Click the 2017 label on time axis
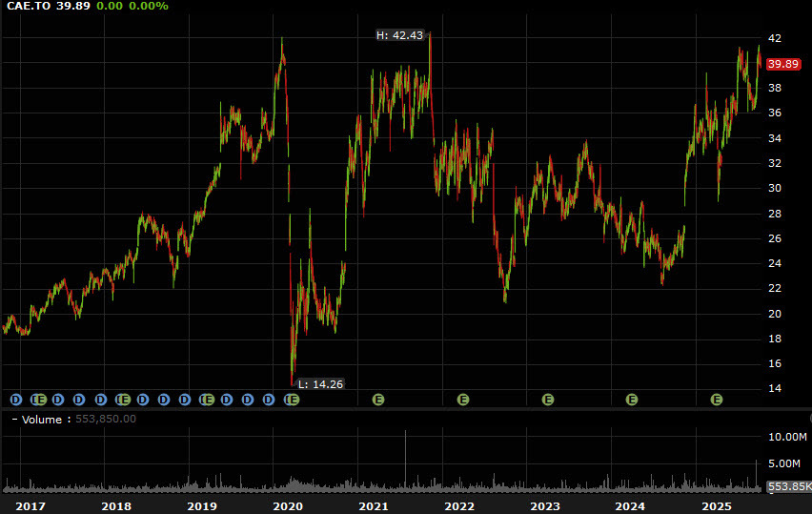812x514 pixels. coord(30,505)
